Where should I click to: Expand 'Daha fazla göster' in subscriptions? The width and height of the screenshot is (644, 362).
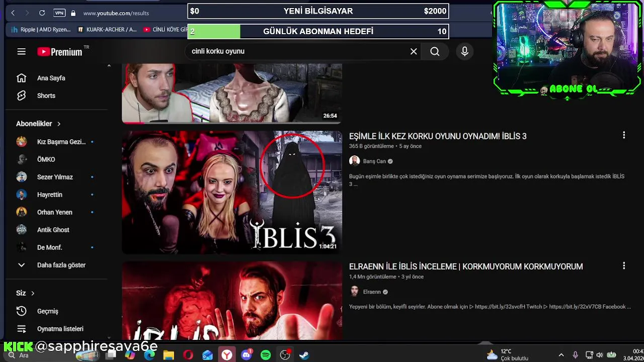[x=57, y=265]
